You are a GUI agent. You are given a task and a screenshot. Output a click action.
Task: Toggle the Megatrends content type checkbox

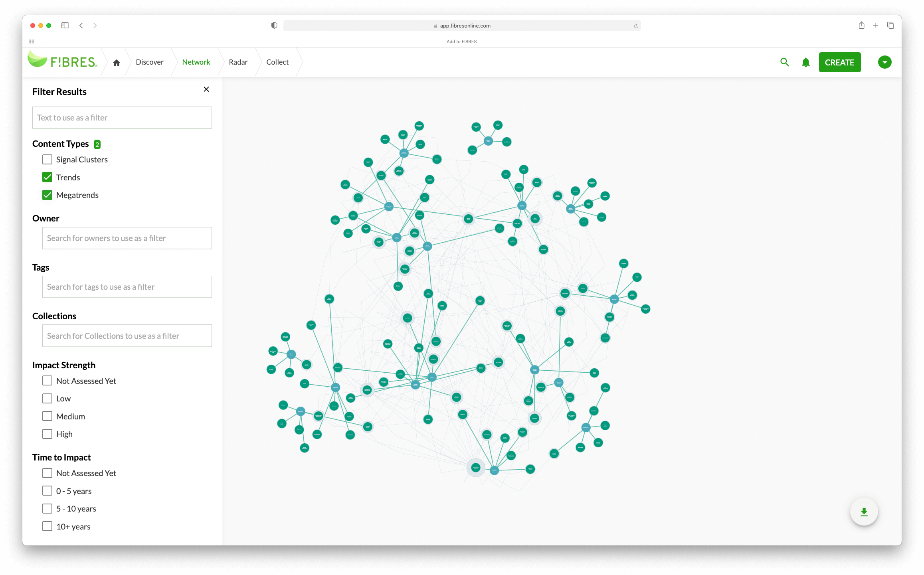pos(47,195)
